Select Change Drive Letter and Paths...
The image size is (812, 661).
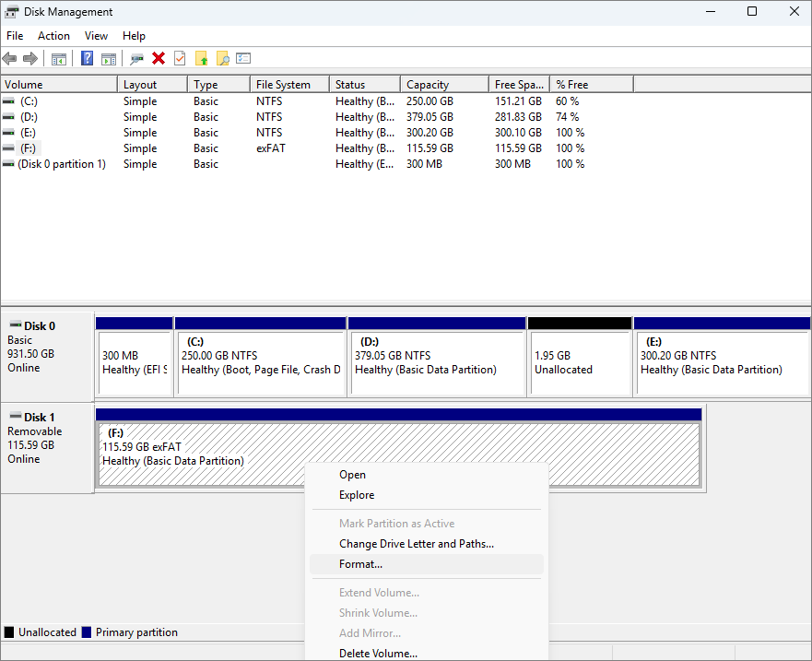coord(416,544)
